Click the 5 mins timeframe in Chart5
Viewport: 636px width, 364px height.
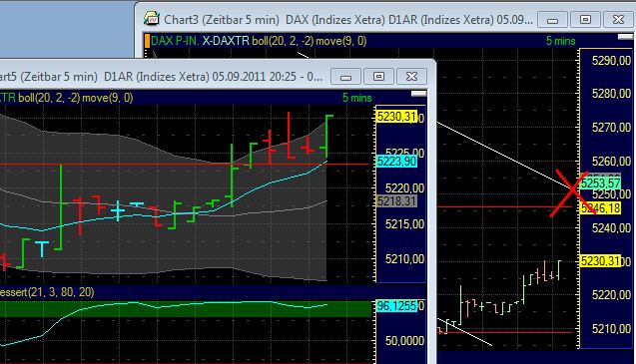[357, 98]
